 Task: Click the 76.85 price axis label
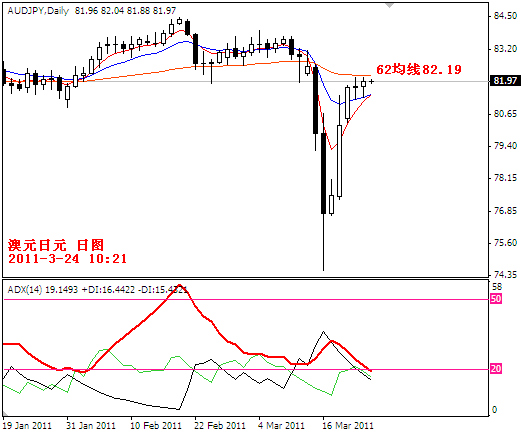(x=505, y=211)
